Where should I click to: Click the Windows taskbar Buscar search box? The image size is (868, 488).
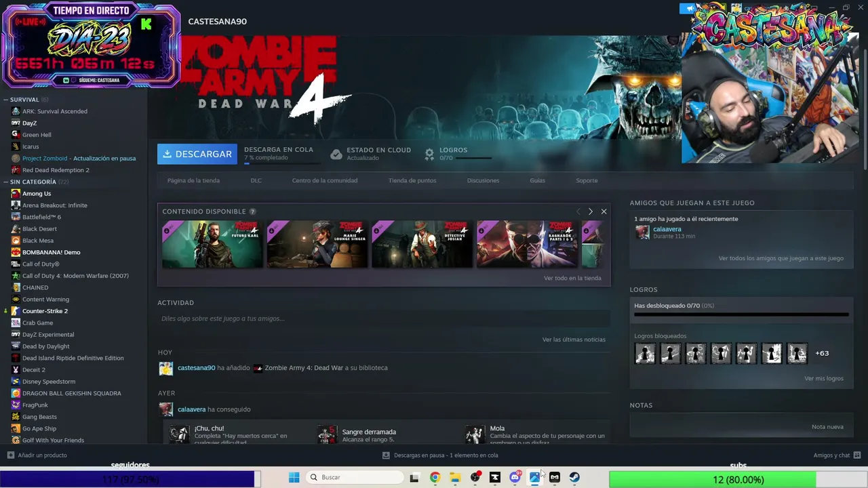[354, 477]
